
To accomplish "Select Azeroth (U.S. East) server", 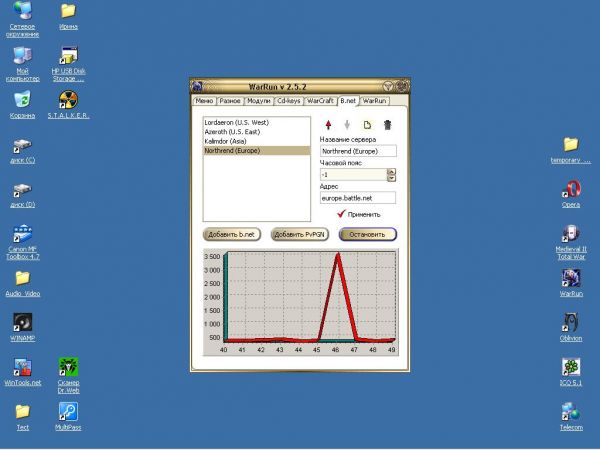I will (256, 132).
